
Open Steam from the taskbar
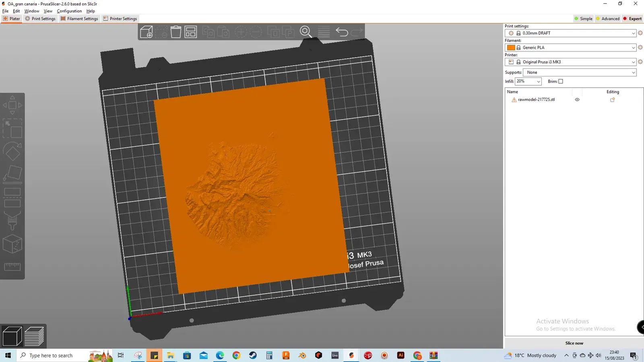(253, 356)
